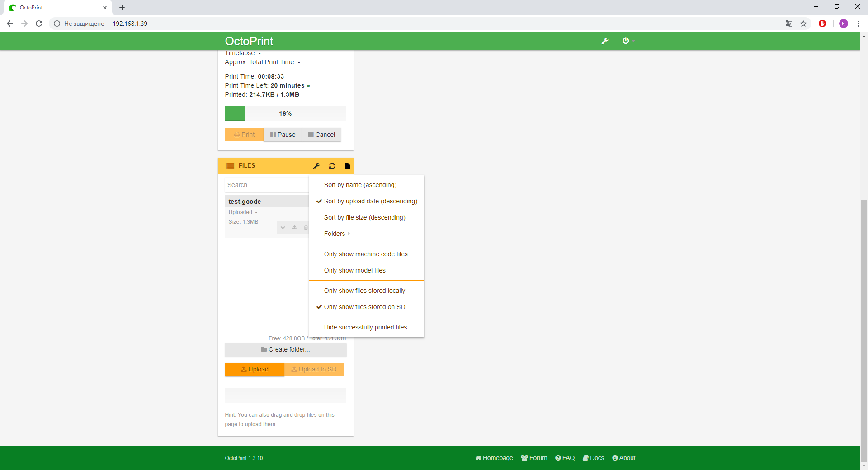Viewport: 868px width, 470px height.
Task: Pause the current print job
Action: pyautogui.click(x=283, y=135)
